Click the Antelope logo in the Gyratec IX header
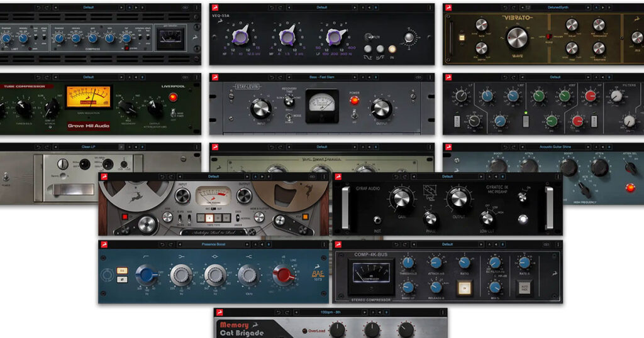644x338 pixels. tap(338, 177)
